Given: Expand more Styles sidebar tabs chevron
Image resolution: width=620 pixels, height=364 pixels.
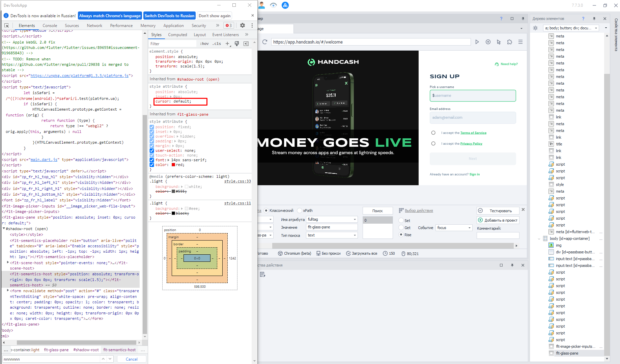Looking at the screenshot, I should tap(247, 34).
